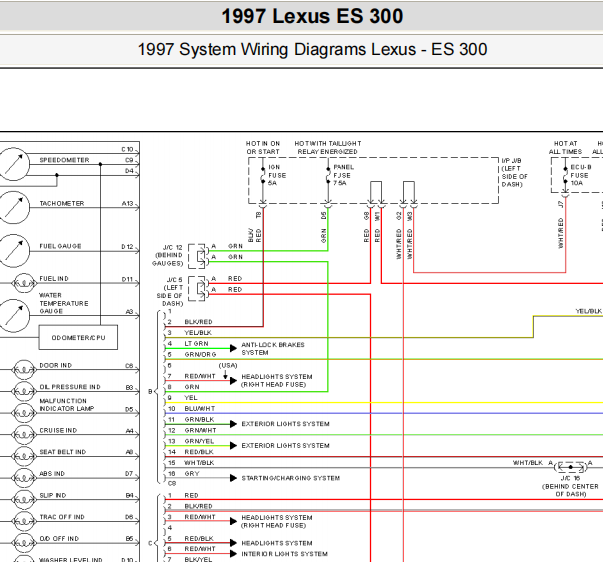Click the IGN FUSE 5A label

click(277, 175)
